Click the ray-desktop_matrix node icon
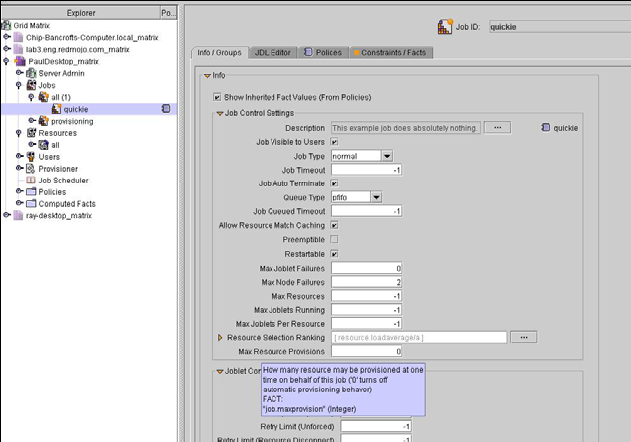 click(x=19, y=215)
